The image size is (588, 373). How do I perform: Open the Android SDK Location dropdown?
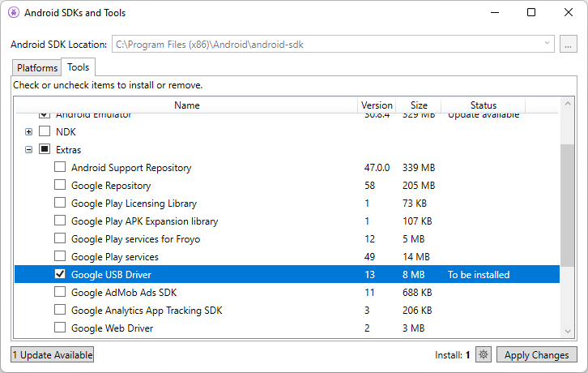click(548, 44)
